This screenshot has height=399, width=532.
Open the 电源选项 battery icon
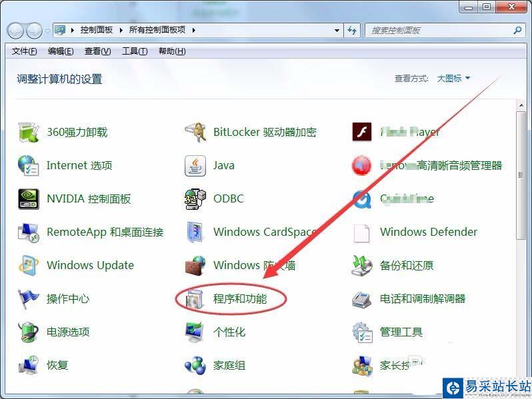(x=29, y=332)
